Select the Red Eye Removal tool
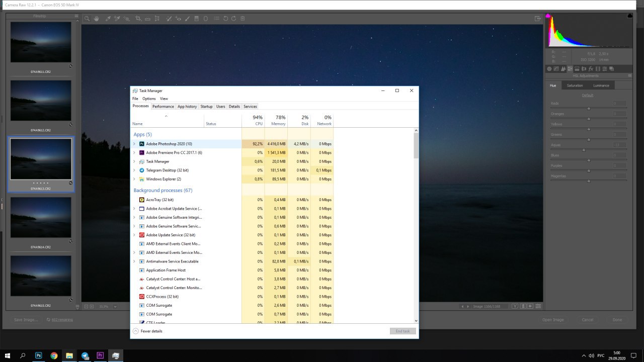644x362 pixels. point(178,19)
